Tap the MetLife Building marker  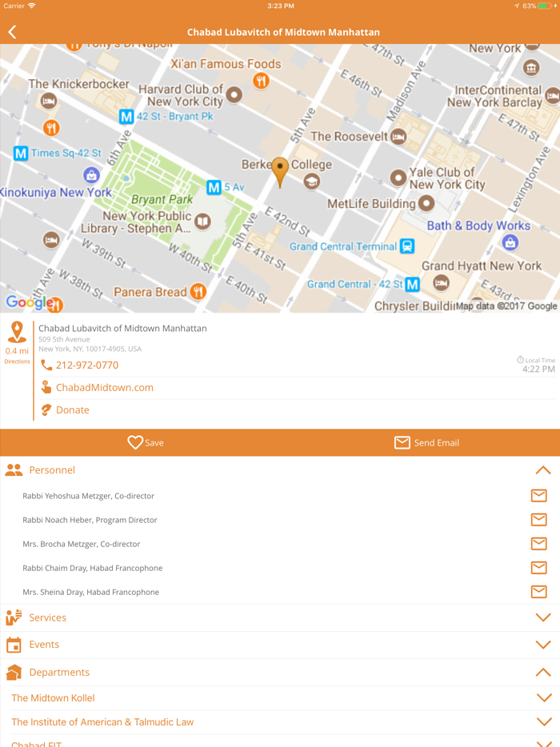click(426, 203)
